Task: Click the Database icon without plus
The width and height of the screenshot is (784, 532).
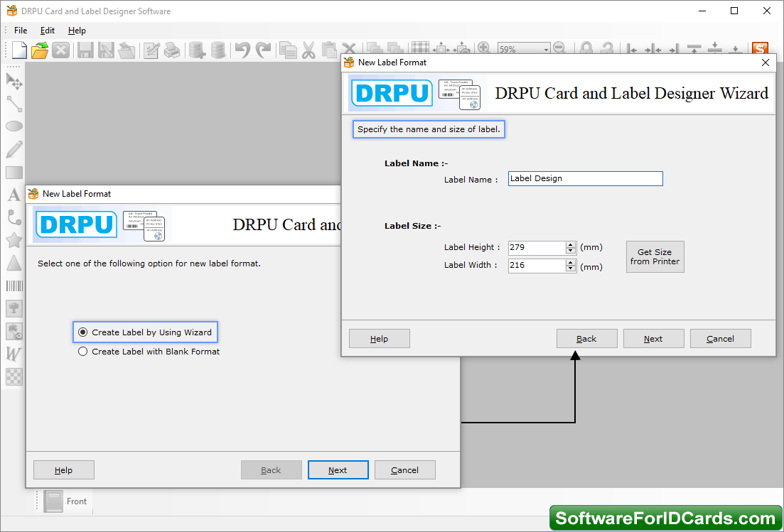Action: coord(218,50)
